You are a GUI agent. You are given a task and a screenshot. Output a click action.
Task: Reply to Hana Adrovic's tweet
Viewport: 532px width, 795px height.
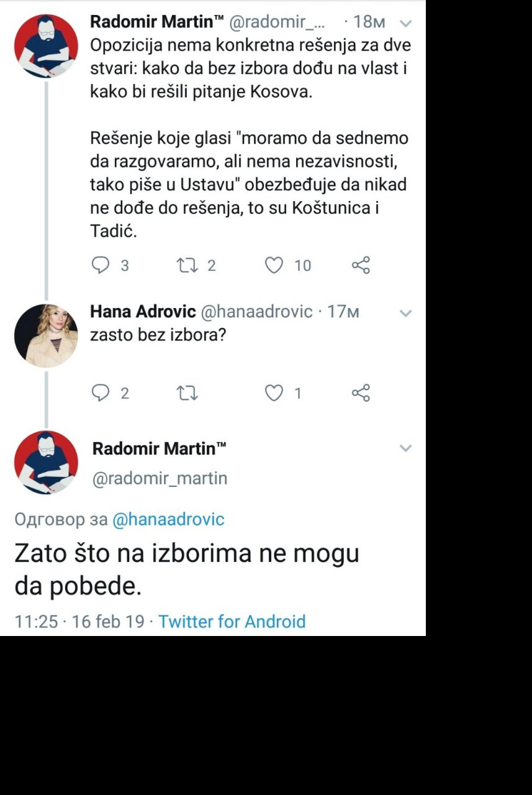click(101, 393)
